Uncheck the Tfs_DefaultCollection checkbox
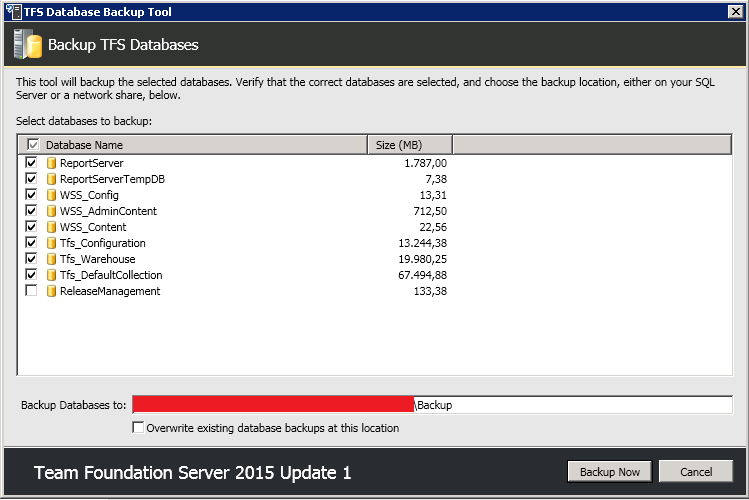The image size is (749, 500). point(31,275)
